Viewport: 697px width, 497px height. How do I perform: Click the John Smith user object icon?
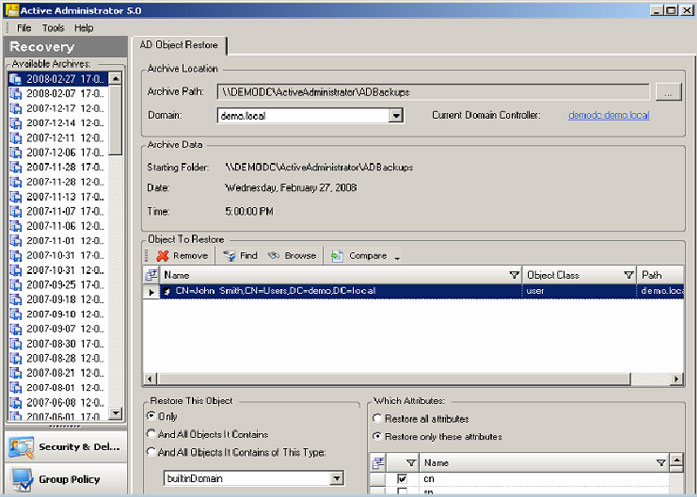point(167,291)
